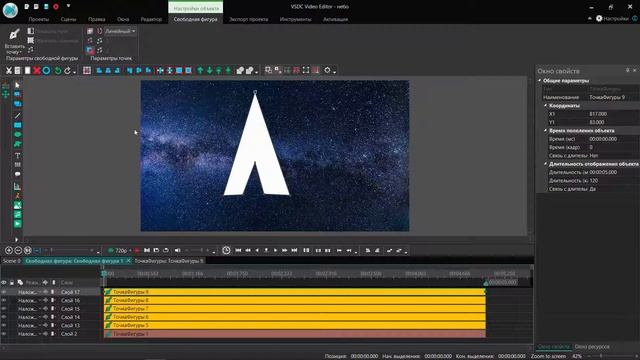This screenshot has width=640, height=360.
Task: Toggle the lock icon in the timeline header
Action: [x=12, y=282]
